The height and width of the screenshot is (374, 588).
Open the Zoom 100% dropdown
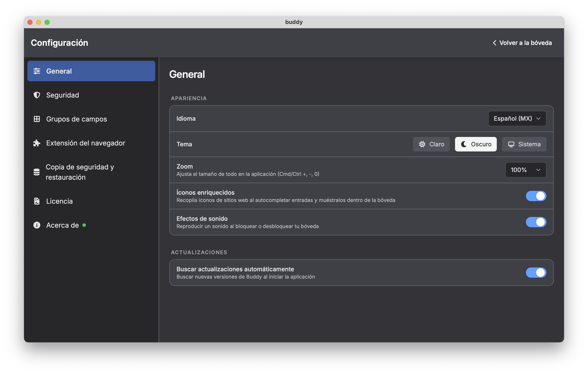tap(525, 170)
